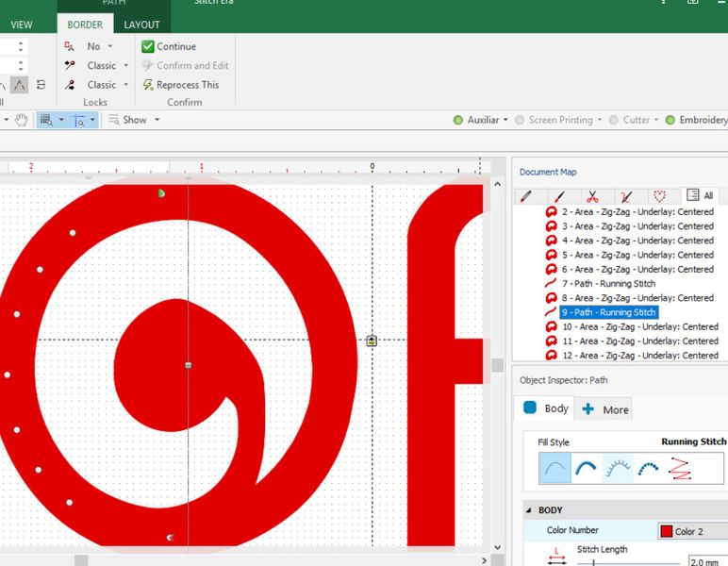Open the guideline zoom dropdown arrow
Viewport: 728px width, 566px height.
92,120
